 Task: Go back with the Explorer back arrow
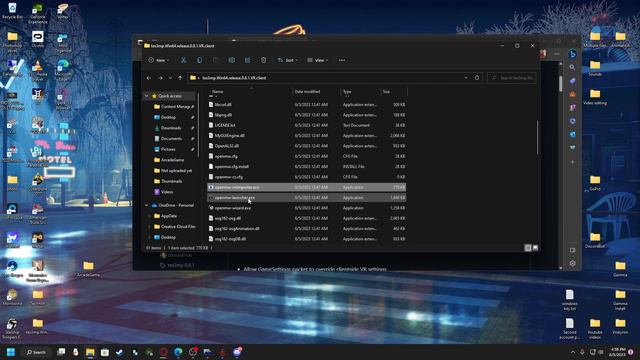149,78
